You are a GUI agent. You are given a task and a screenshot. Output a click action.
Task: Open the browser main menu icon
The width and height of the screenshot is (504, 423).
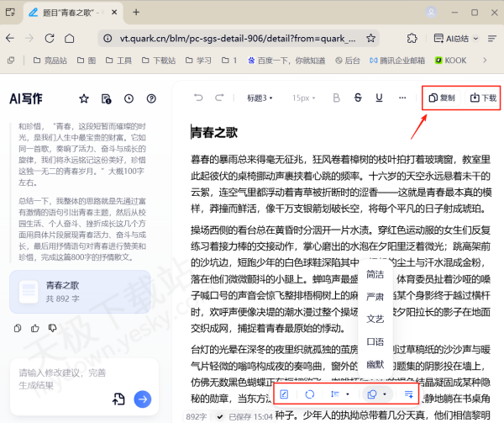[x=492, y=39]
